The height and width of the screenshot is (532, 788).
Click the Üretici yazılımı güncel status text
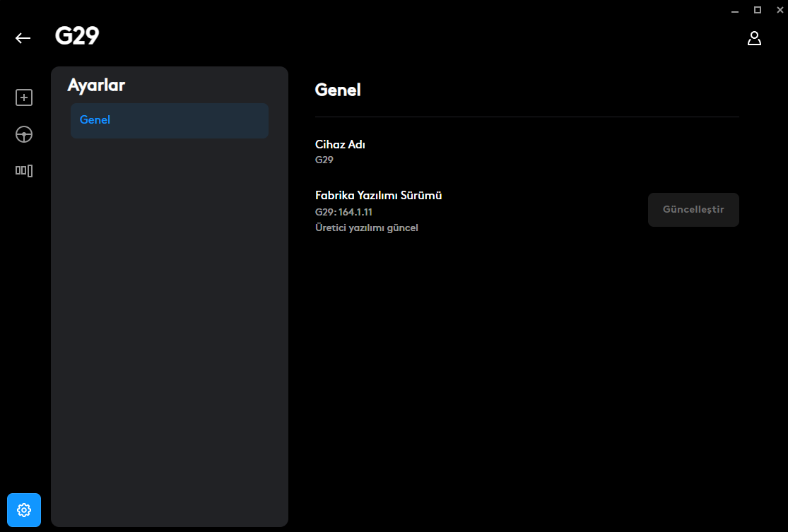(366, 227)
